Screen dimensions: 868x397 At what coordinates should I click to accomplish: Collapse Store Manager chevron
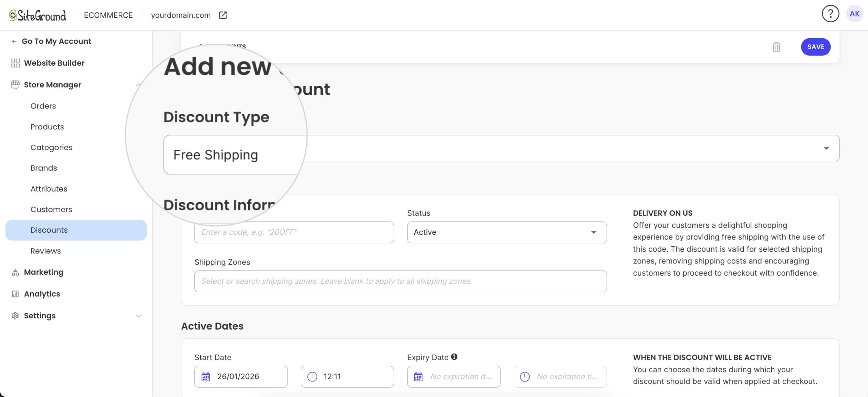(x=138, y=85)
